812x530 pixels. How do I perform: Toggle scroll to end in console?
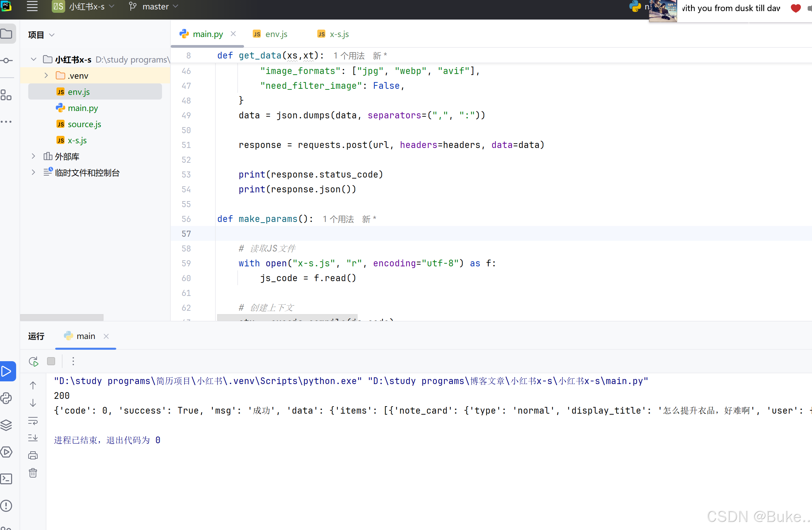pyautogui.click(x=33, y=438)
